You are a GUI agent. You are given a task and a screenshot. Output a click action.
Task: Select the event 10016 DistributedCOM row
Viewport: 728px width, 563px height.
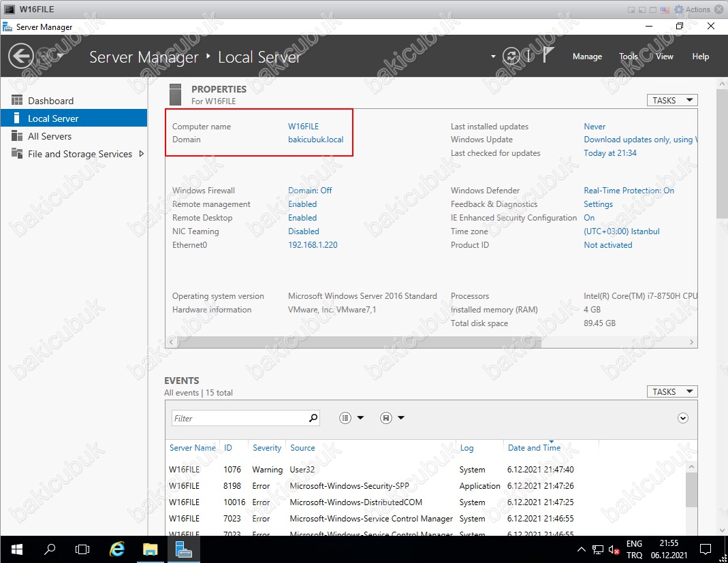tap(425, 502)
